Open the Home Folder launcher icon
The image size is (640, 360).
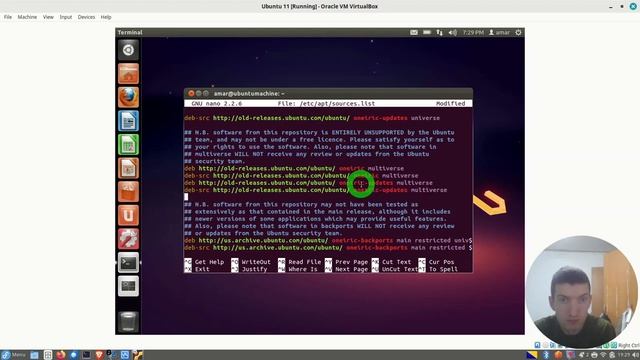[x=128, y=73]
